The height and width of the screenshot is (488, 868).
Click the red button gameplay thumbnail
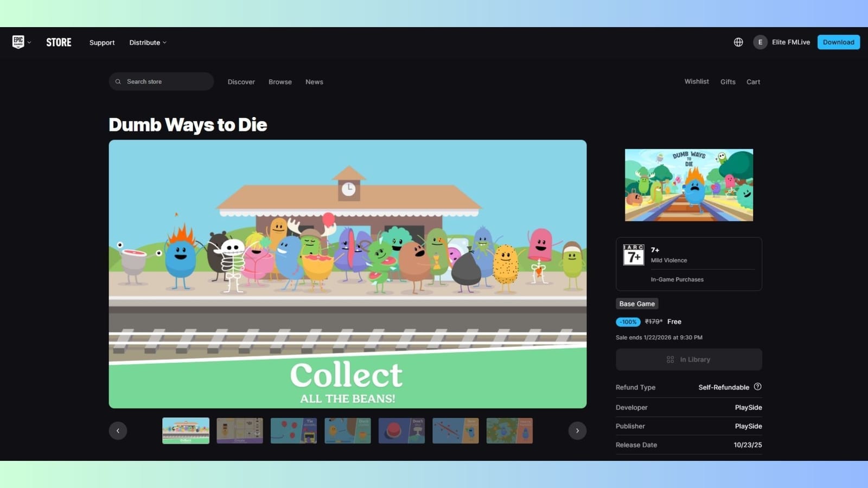click(401, 430)
